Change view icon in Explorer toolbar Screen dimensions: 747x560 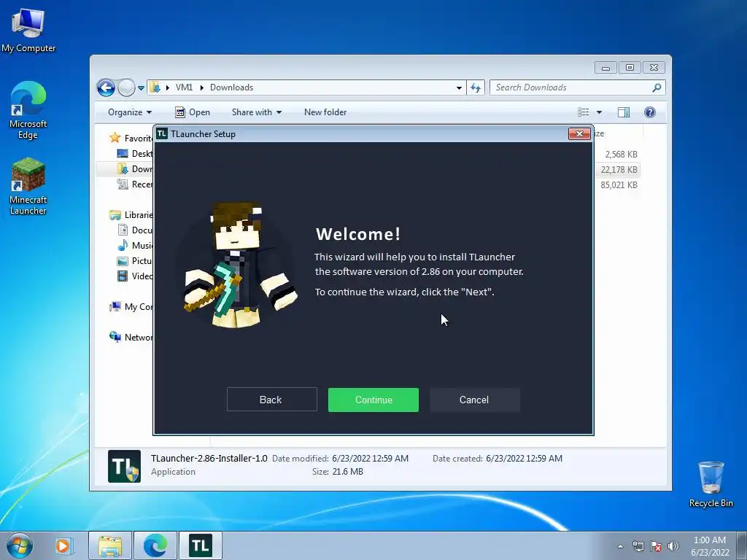584,112
